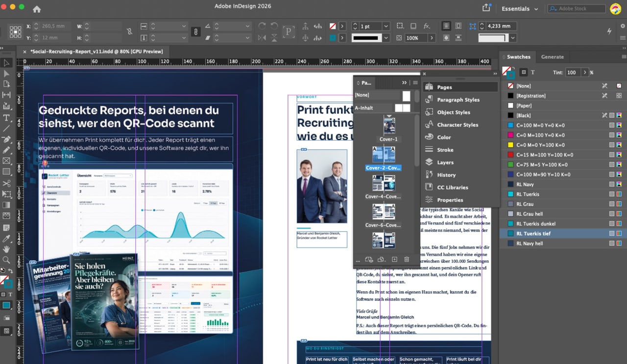This screenshot has width=627, height=364.
Task: Open the stroke style dropdown
Action: tap(386, 38)
